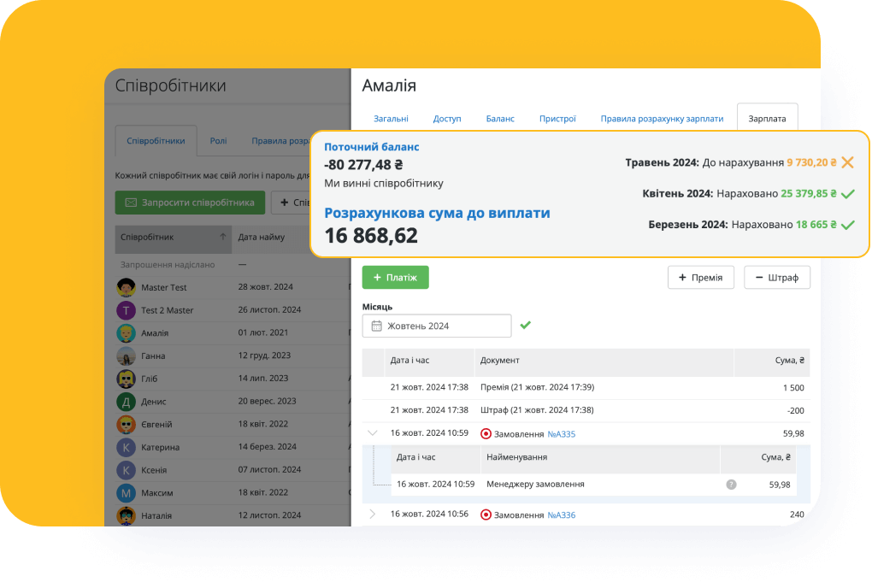Switch to the Ролі tab
Image resolution: width=872 pixels, height=588 pixels.
218,141
